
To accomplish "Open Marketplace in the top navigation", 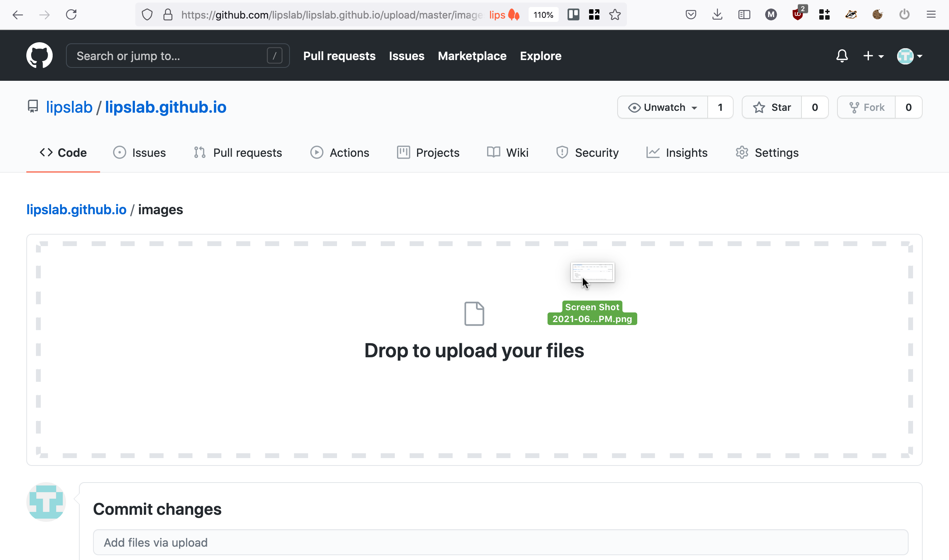I will [472, 56].
